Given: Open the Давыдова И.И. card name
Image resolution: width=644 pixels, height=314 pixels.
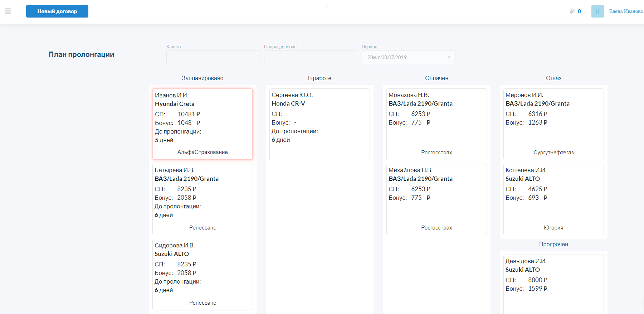Looking at the screenshot, I should click(526, 261).
